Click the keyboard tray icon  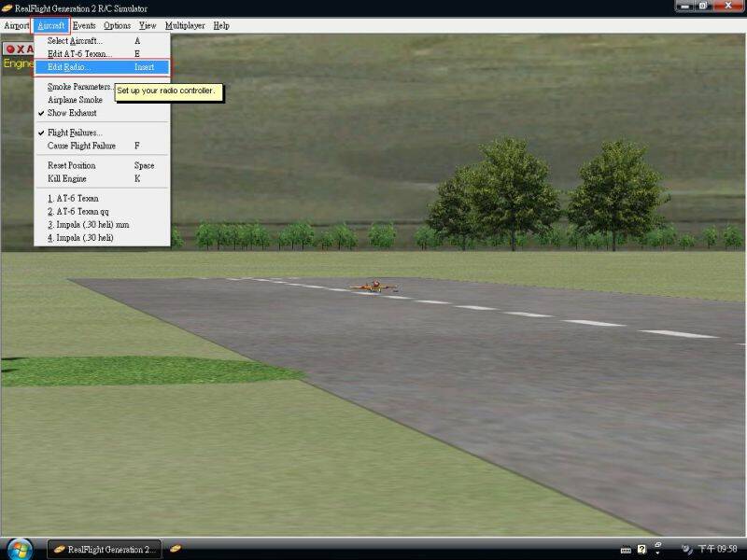tap(626, 550)
